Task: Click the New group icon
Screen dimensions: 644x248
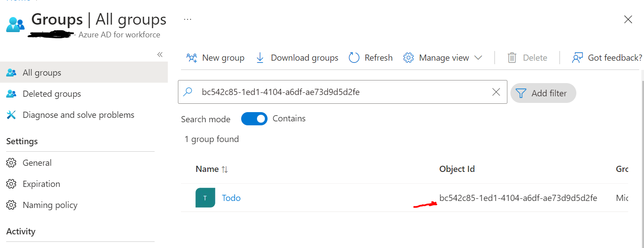Action: tap(192, 58)
